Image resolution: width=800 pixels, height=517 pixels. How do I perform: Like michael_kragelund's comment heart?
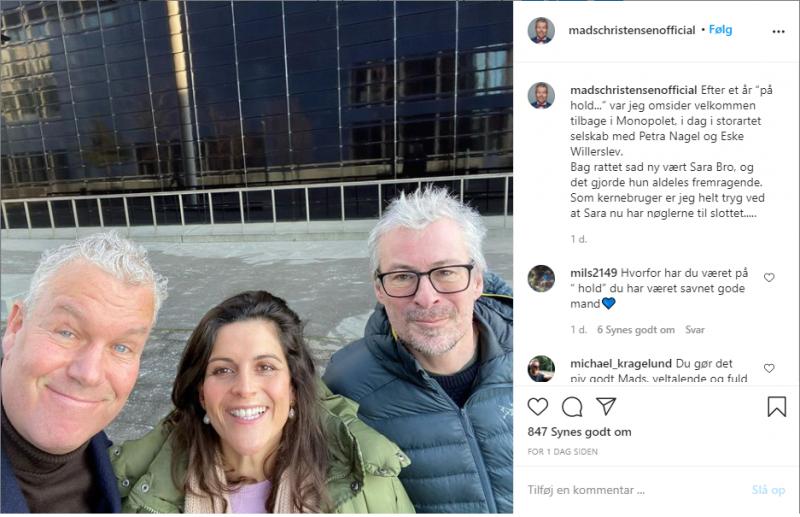[769, 368]
